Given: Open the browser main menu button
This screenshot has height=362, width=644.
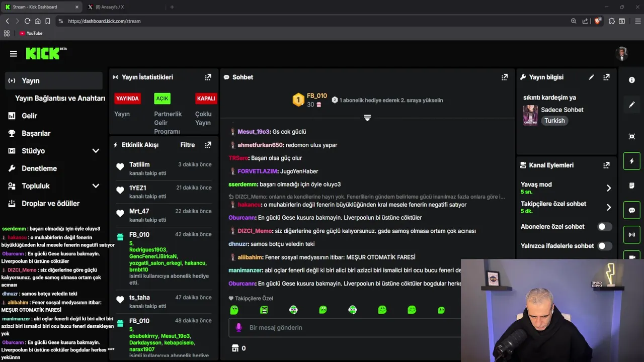Looking at the screenshot, I should [x=638, y=21].
